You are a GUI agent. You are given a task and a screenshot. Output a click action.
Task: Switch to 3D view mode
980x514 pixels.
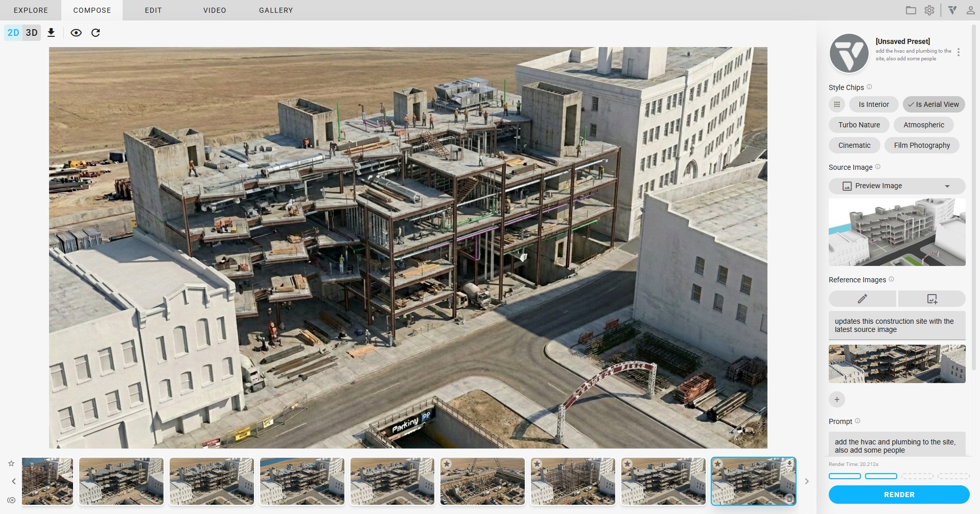pos(32,33)
